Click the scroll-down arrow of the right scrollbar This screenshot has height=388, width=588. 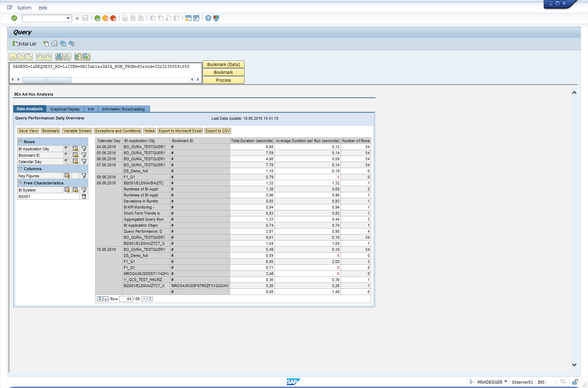click(x=574, y=365)
